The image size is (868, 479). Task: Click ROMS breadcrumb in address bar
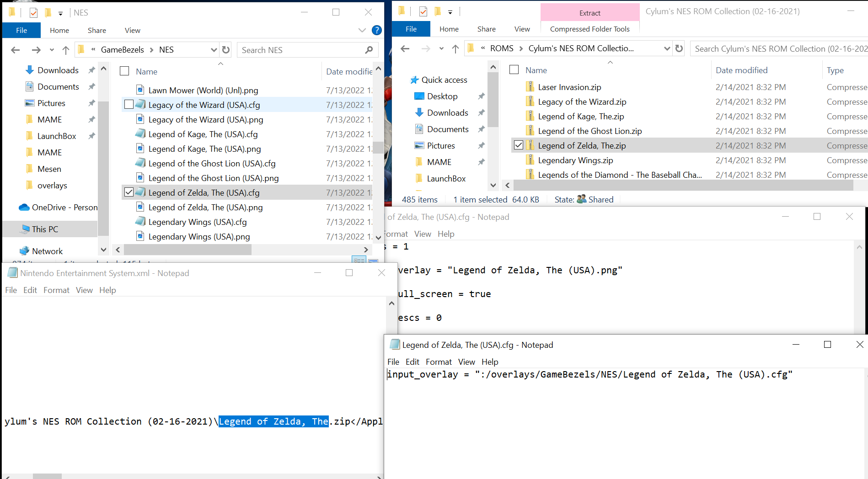(502, 48)
